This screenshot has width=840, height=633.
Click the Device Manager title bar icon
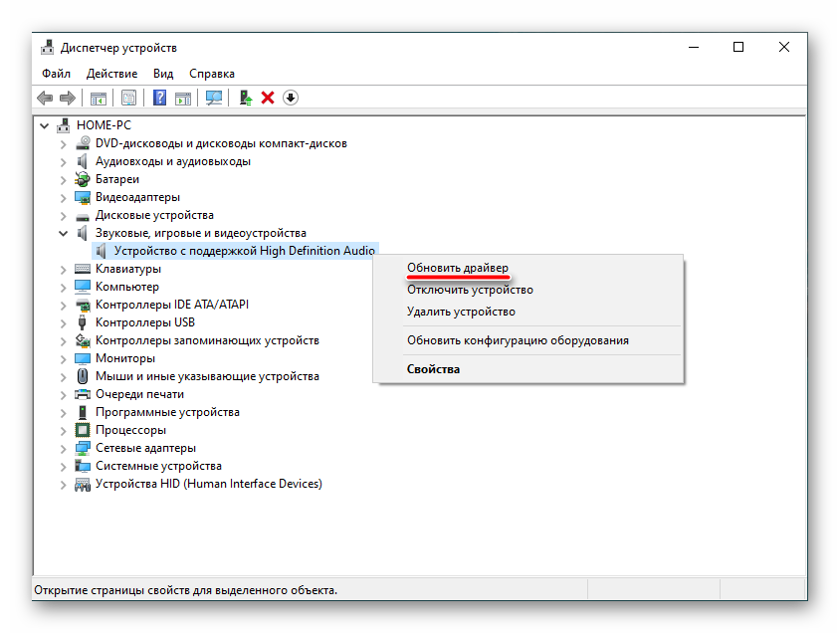point(47,48)
